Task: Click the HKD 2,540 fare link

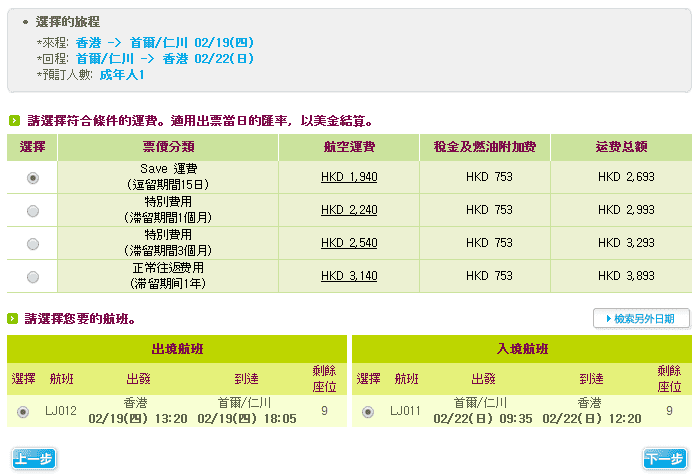Action: pos(348,243)
